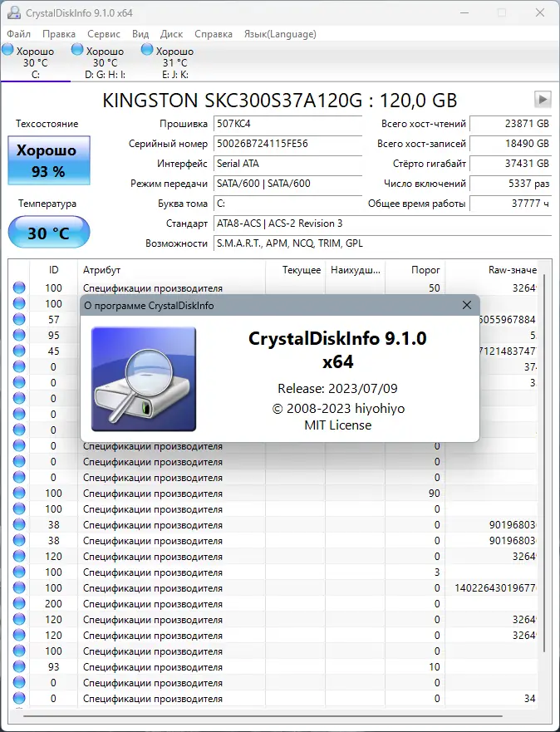Click the 23871 GB host reads value
560x732 pixels.
coord(510,124)
